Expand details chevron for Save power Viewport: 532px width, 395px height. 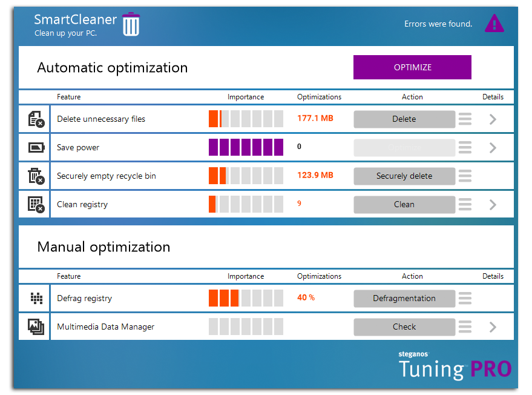[493, 148]
